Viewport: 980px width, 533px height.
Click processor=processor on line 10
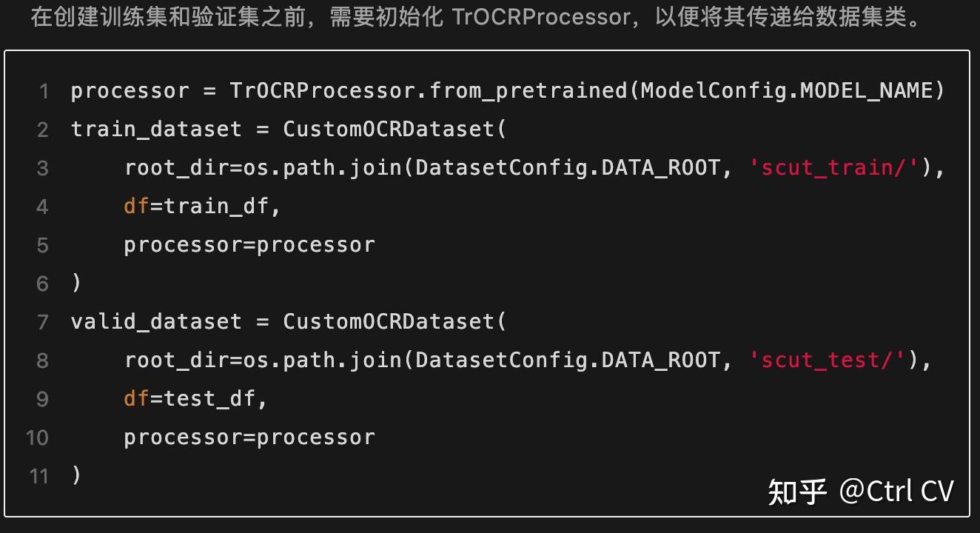click(249, 438)
